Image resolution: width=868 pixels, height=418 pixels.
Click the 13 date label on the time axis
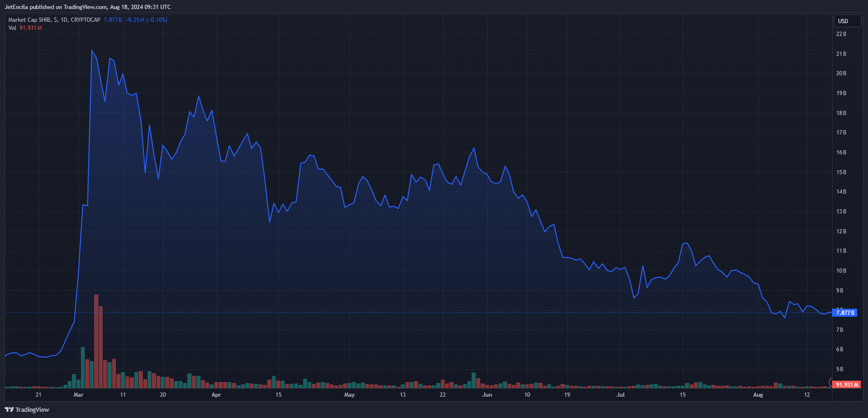click(x=403, y=395)
